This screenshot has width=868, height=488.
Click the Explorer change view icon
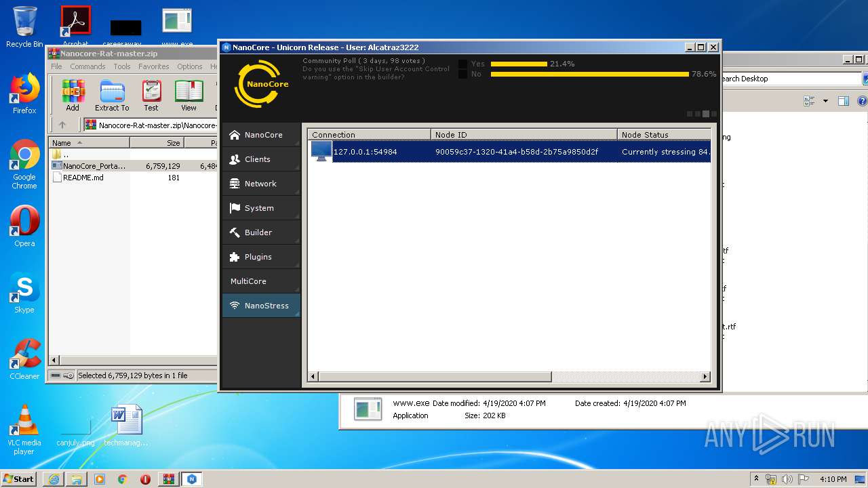[809, 101]
